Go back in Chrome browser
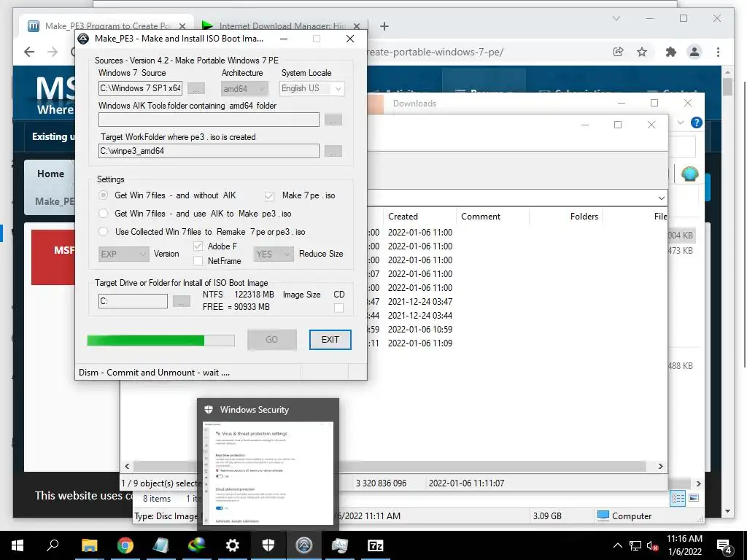The image size is (747, 560). (29, 52)
